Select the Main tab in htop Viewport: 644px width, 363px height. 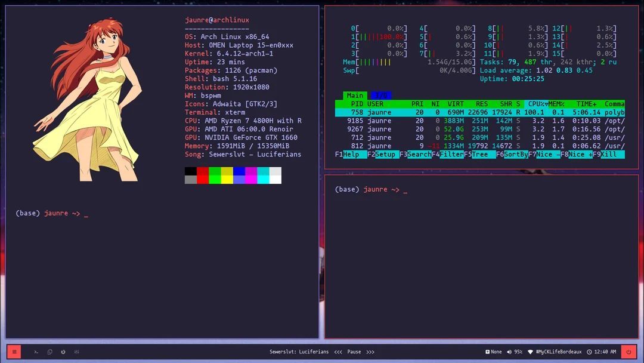[355, 95]
